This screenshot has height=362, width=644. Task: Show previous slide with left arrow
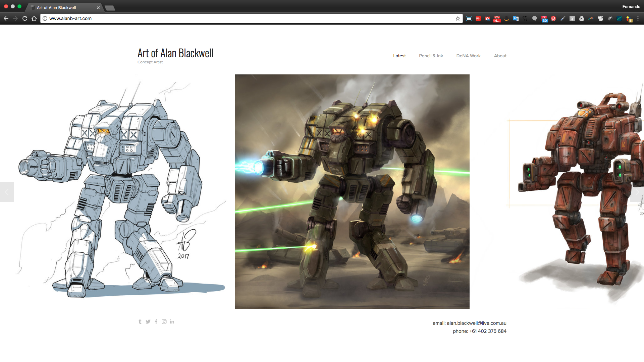pos(7,192)
